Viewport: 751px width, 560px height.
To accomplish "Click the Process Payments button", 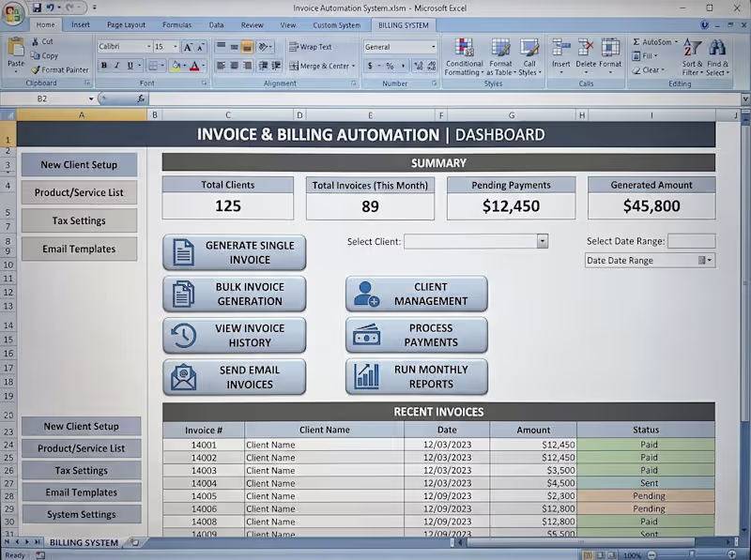I will 417,335.
